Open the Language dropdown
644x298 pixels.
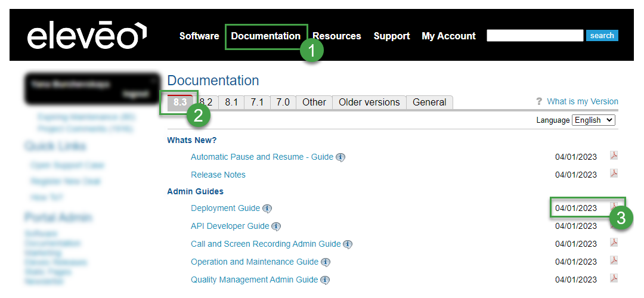[x=593, y=120]
